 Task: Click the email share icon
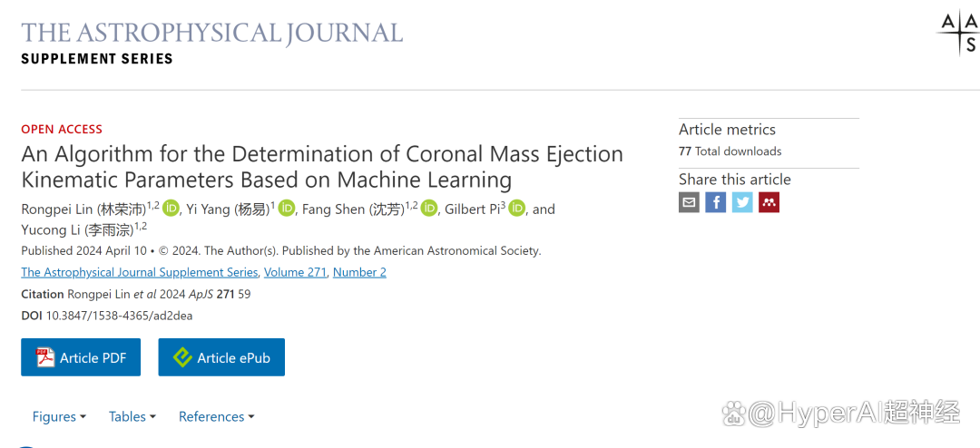689,202
